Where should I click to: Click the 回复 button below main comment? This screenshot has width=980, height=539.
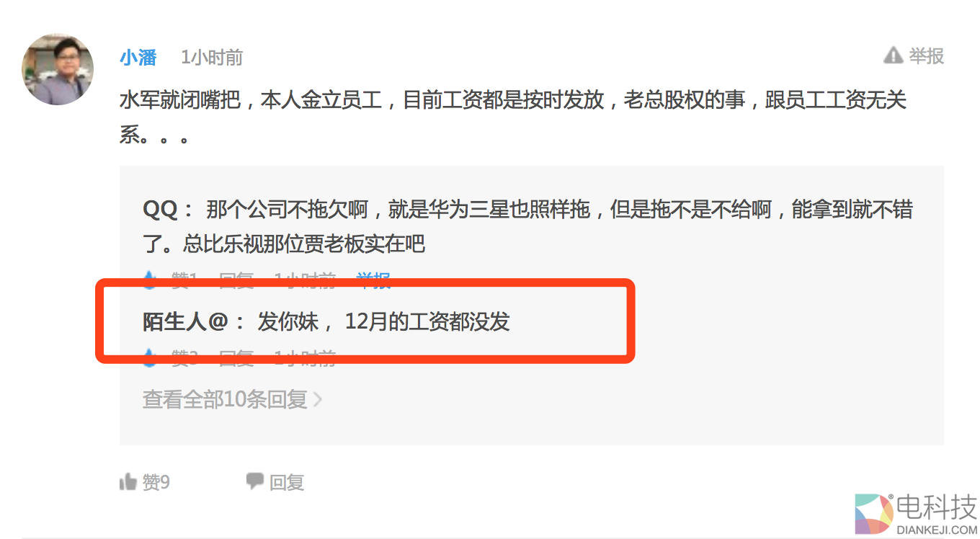(x=287, y=482)
